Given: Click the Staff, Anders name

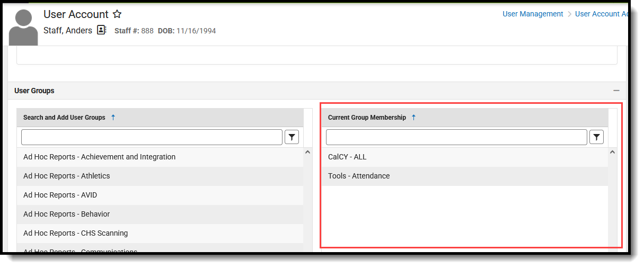Looking at the screenshot, I should tap(68, 31).
